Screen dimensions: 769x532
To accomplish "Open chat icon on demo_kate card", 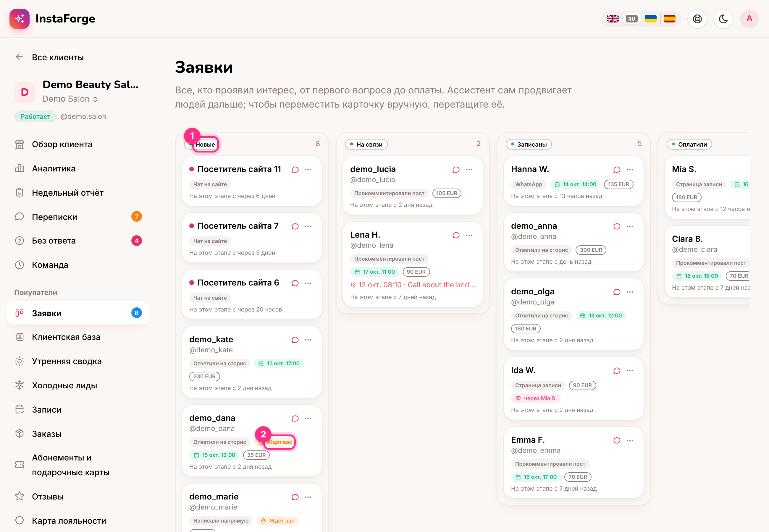I will coord(295,340).
